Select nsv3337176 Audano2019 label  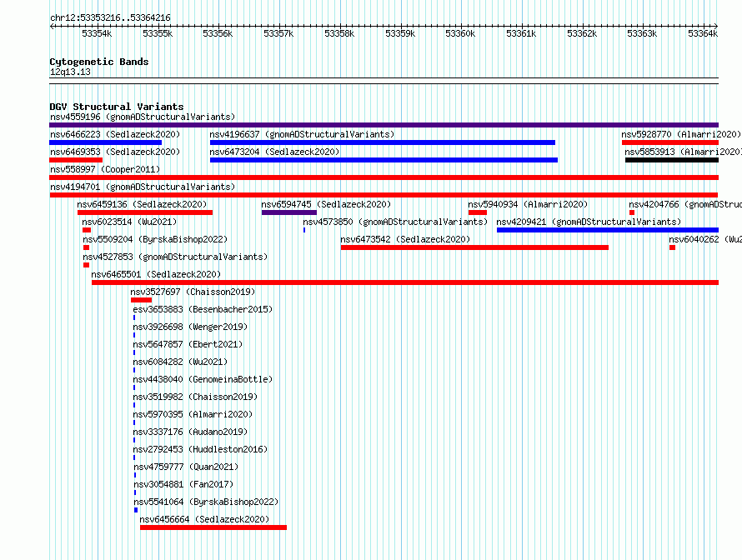[190, 432]
